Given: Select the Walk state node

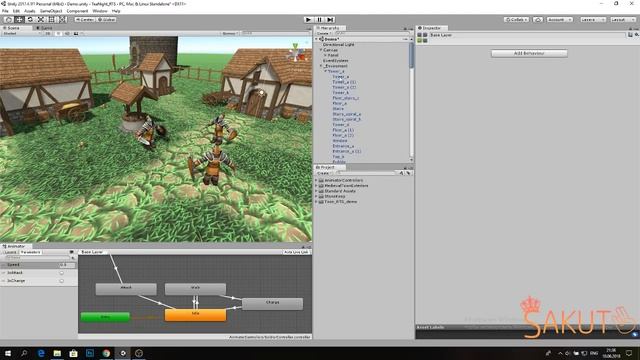Looking at the screenshot, I should [196, 289].
